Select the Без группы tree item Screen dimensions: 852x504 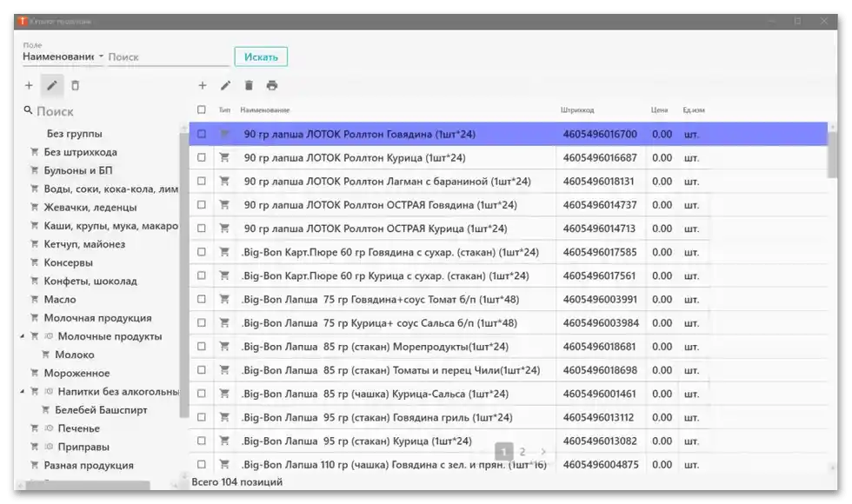pos(75,134)
